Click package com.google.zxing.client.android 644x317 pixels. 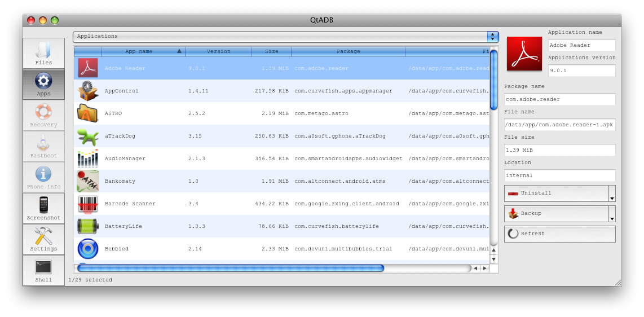[x=347, y=204]
